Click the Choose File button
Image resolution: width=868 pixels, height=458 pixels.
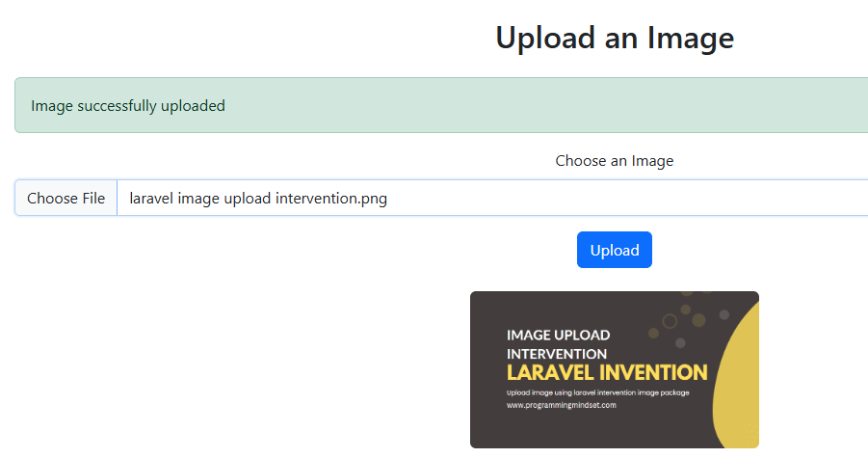click(66, 198)
